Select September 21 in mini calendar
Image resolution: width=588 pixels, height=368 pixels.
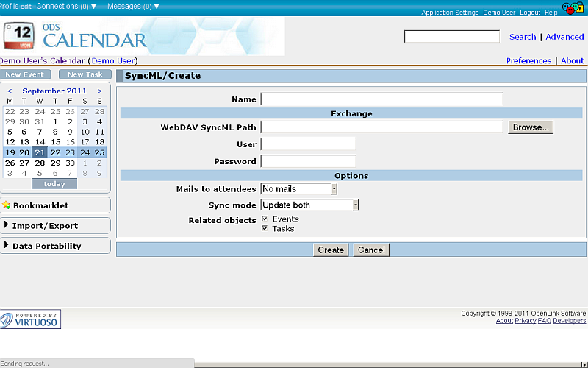[40, 152]
